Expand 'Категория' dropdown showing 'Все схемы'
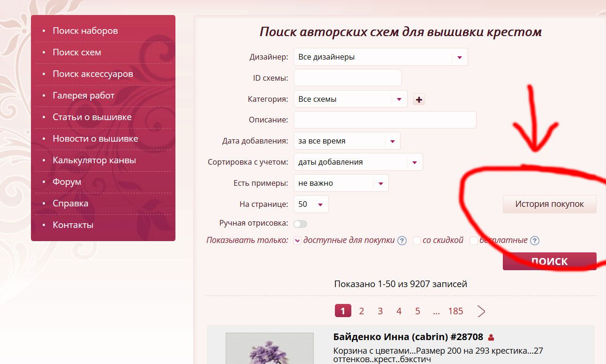Screen dimensions: 606x364 350,99
